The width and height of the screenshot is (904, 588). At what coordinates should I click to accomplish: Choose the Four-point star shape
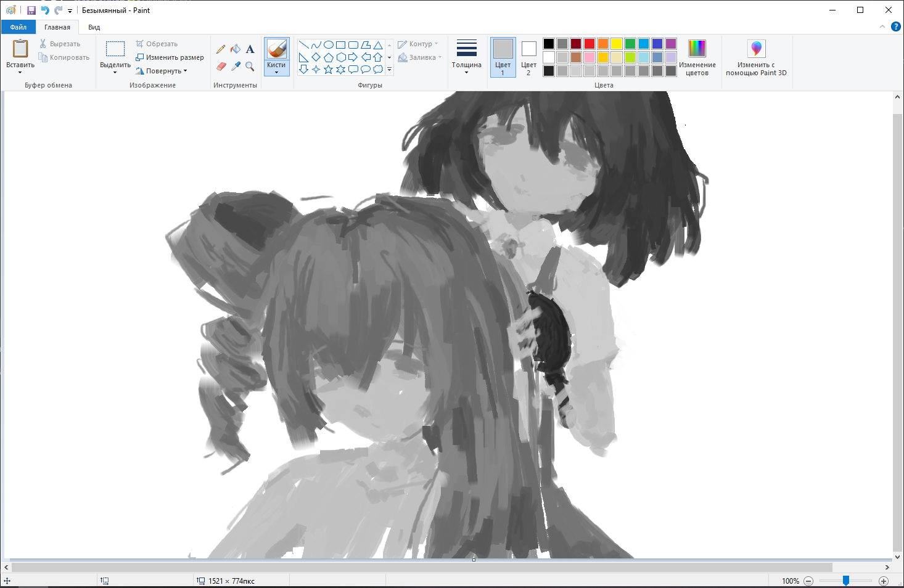tap(316, 70)
